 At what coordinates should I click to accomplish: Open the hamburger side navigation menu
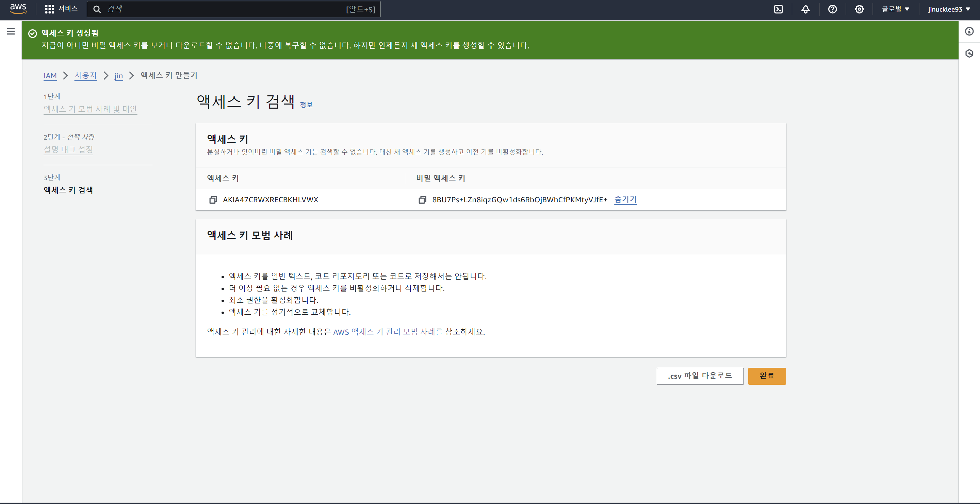click(x=11, y=31)
